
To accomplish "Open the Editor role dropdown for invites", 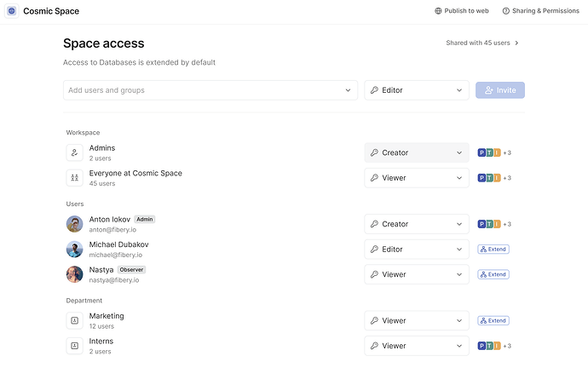I will [416, 90].
